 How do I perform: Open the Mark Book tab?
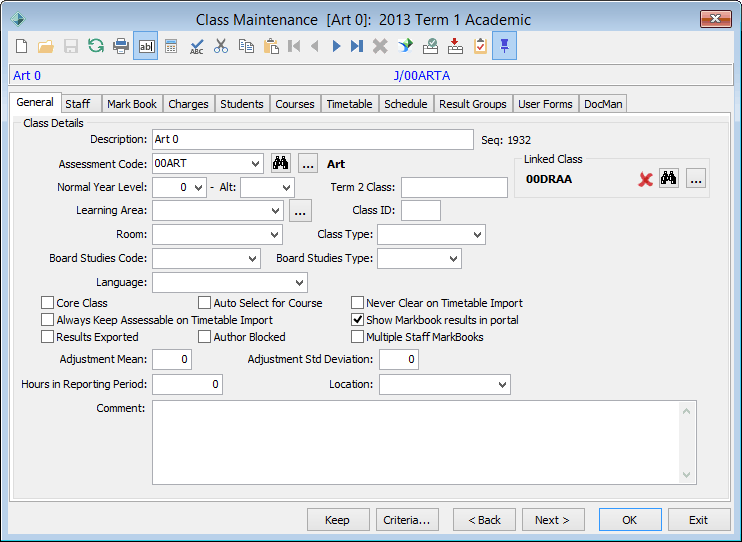[x=132, y=104]
